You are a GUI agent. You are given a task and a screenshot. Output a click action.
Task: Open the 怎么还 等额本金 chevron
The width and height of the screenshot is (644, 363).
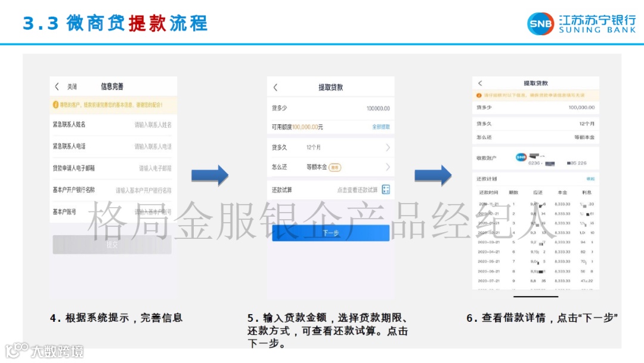(388, 167)
